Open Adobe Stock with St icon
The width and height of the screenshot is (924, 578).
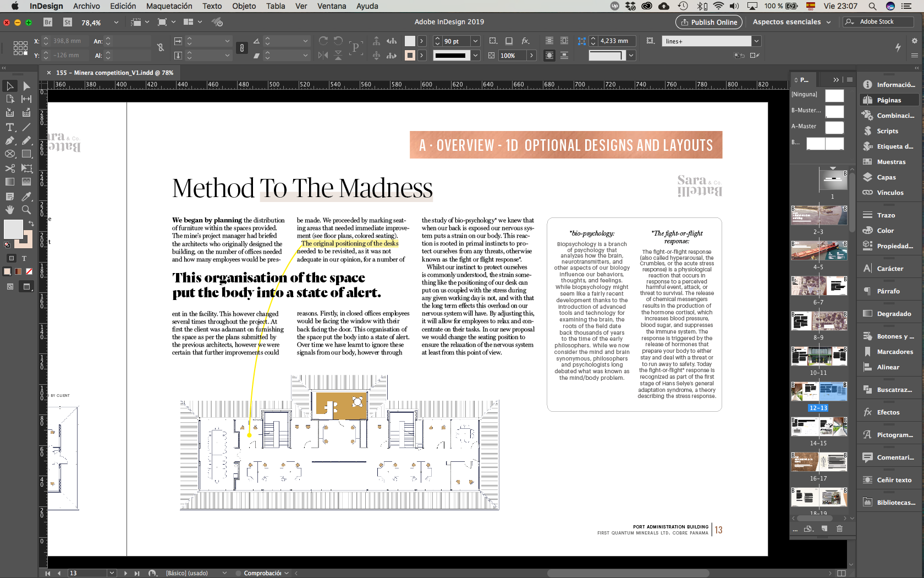[x=68, y=22]
